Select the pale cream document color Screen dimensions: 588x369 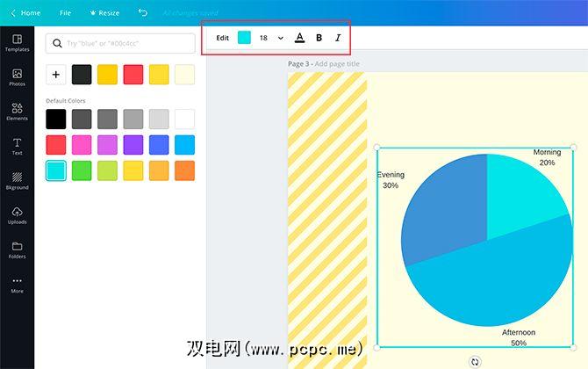(184, 75)
